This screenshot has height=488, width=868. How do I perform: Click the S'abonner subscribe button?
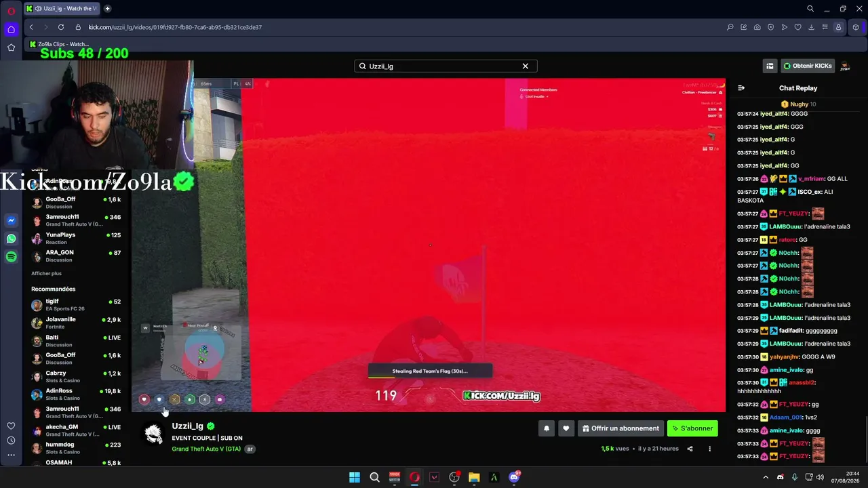692,428
